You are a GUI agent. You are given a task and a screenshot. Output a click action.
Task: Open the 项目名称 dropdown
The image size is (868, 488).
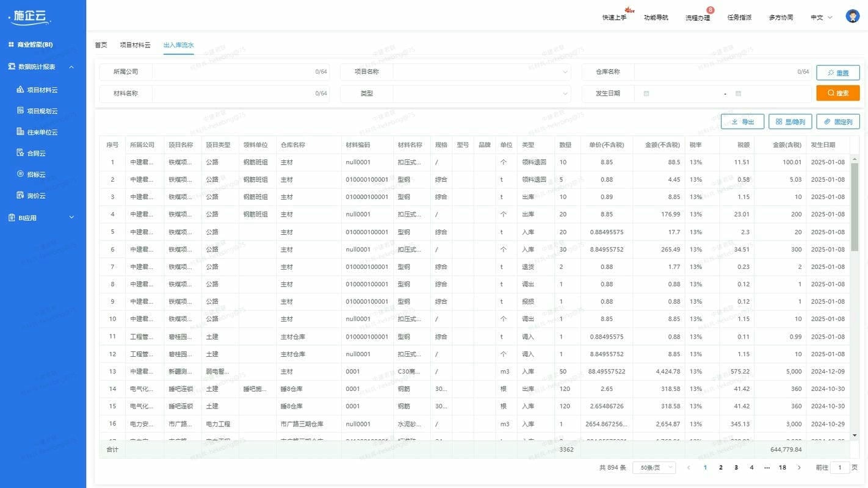coord(482,72)
